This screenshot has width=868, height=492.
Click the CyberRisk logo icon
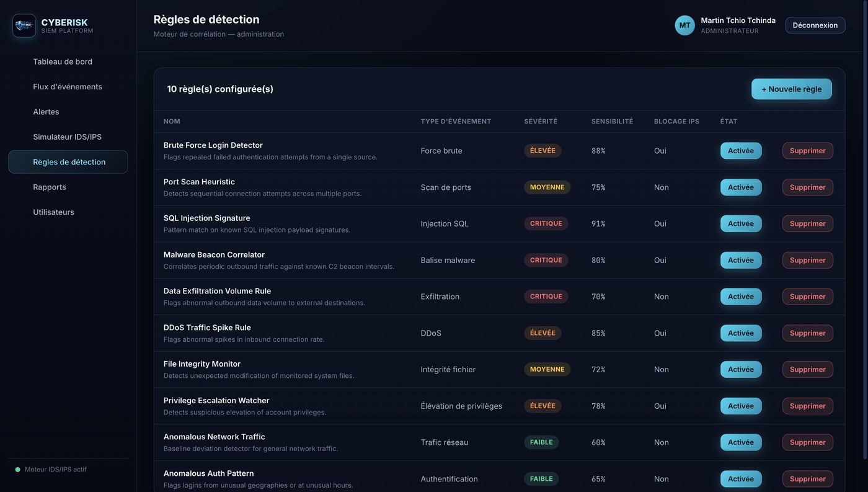click(24, 25)
